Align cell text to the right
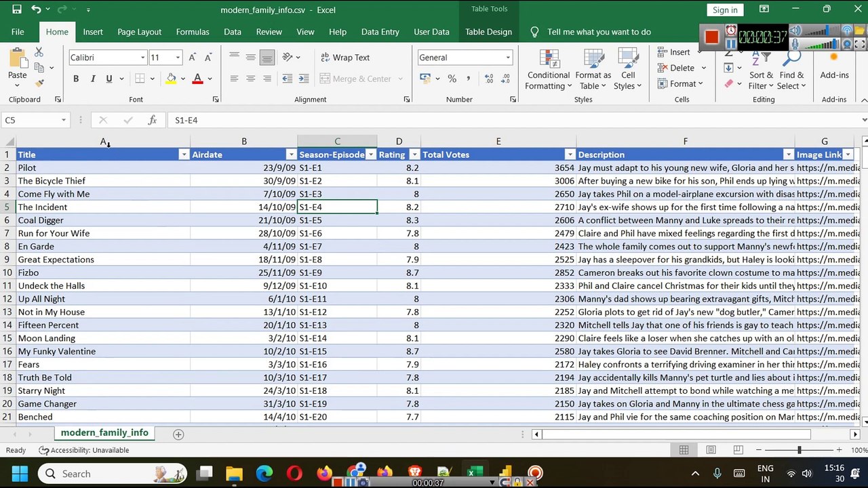868x488 pixels. [267, 79]
